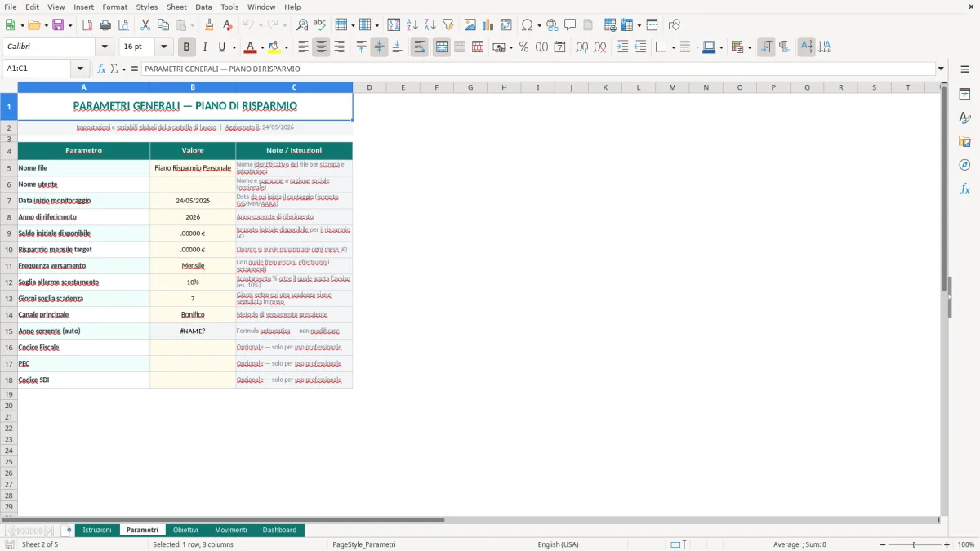Screen dimensions: 980x551
Task: Open the sidebar Properties panel icon
Action: [x=964, y=94]
